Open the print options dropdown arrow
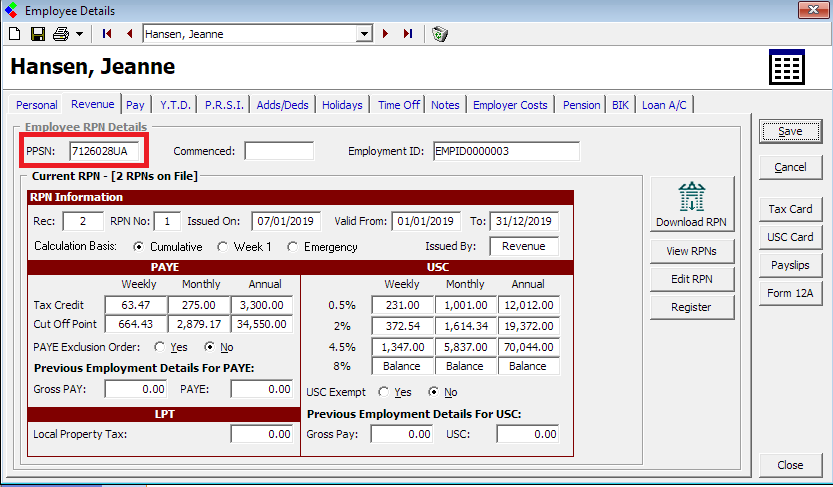Viewport: 833px width, 487px height. point(79,34)
